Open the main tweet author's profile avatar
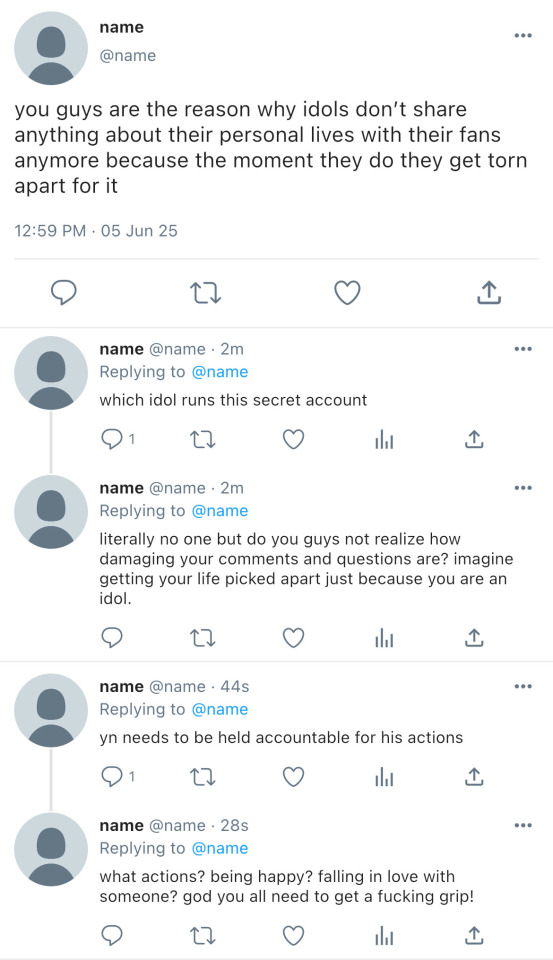553x960 pixels. point(51,48)
